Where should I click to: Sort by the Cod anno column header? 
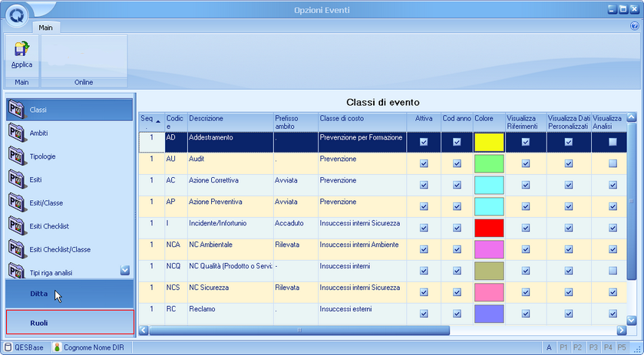click(x=457, y=123)
